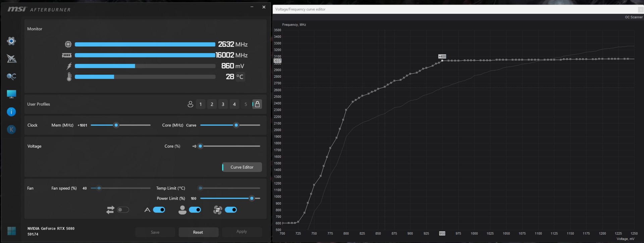Open settings via the gear icon

coord(11,41)
